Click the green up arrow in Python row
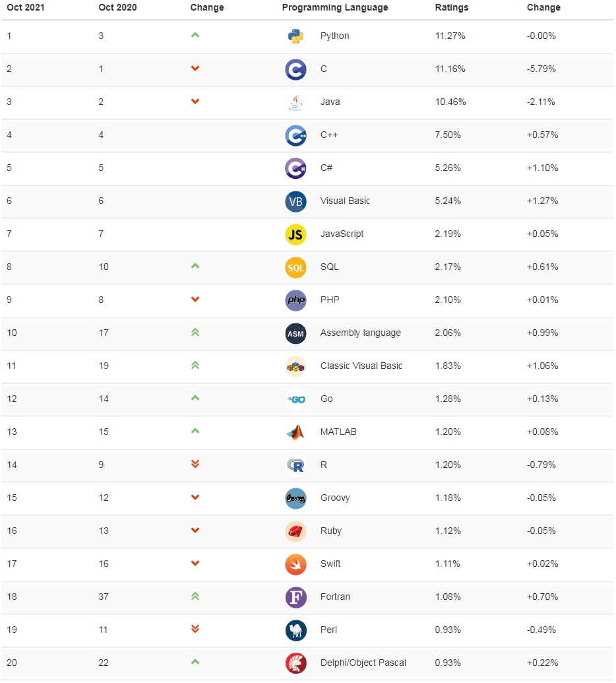 pyautogui.click(x=195, y=35)
